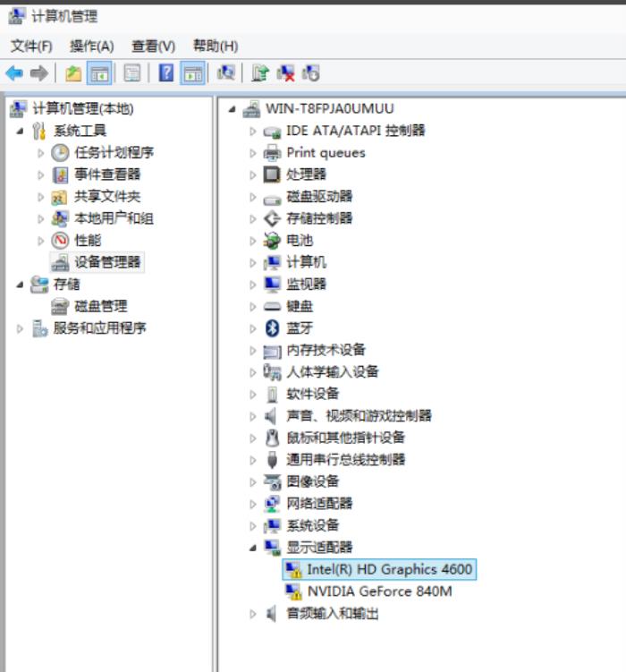Expand the 服务和应用程序 node in left pane
The height and width of the screenshot is (672, 626).
coord(21,328)
